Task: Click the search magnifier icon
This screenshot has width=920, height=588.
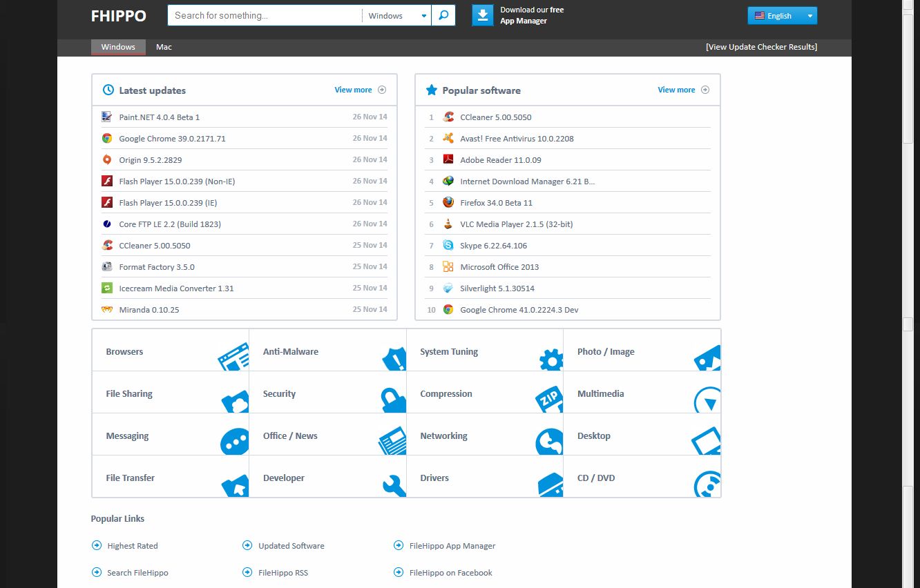Action: coord(443,14)
